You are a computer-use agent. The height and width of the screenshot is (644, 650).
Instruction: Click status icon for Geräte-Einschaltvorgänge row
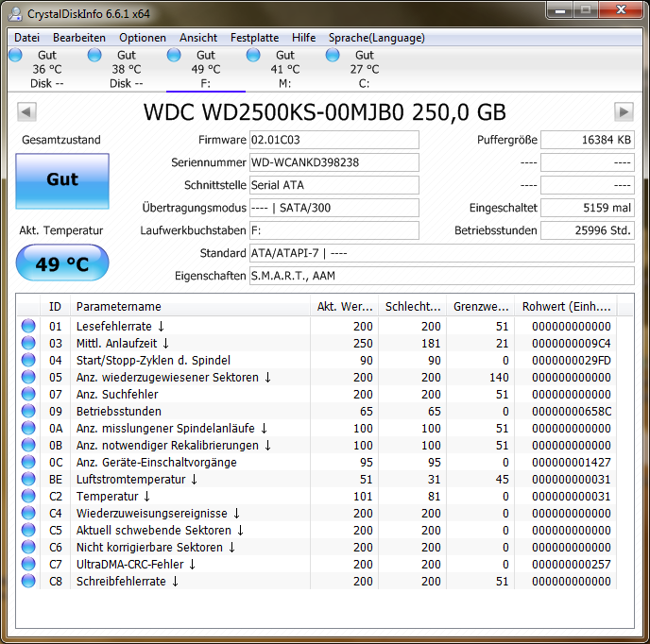point(28,462)
